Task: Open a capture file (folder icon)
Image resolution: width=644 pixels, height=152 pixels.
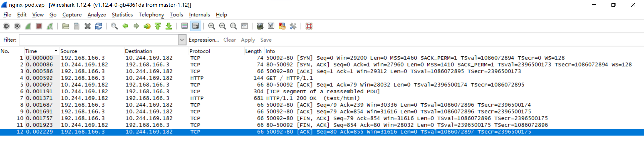Action: click(66, 26)
